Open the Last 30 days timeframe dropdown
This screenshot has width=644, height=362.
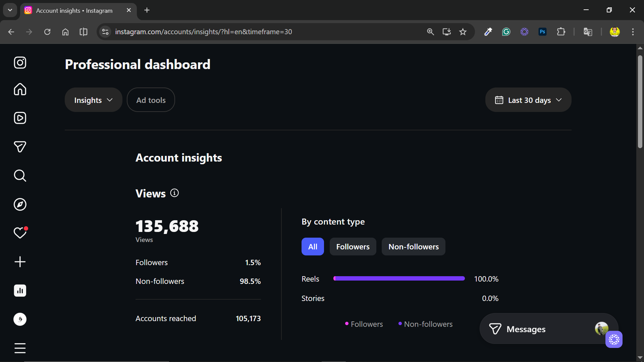coord(528,100)
